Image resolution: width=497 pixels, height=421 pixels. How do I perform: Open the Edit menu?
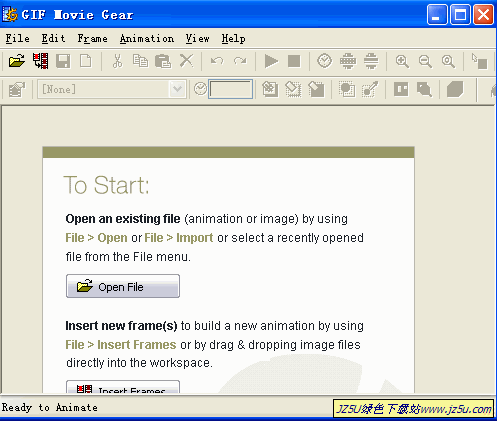(x=53, y=39)
